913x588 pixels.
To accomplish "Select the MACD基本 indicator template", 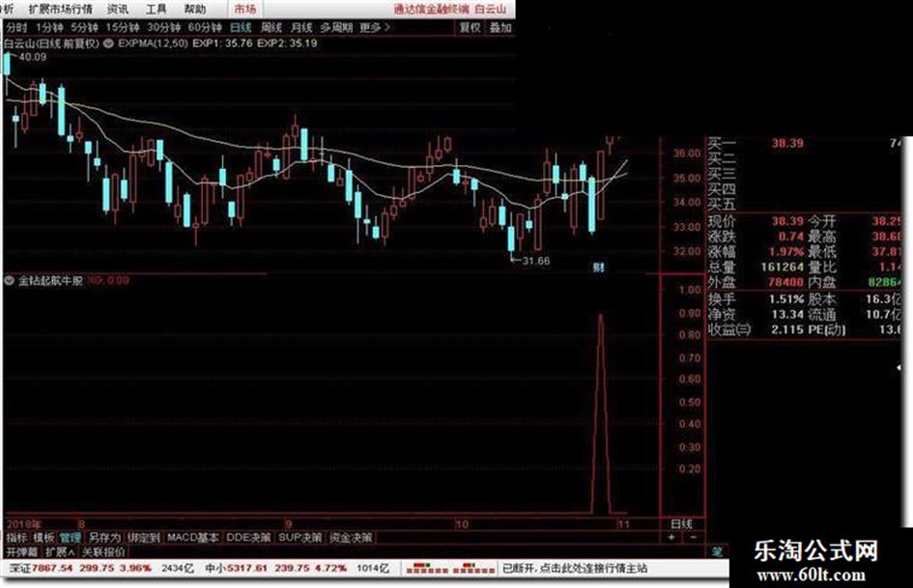I will pos(192,538).
